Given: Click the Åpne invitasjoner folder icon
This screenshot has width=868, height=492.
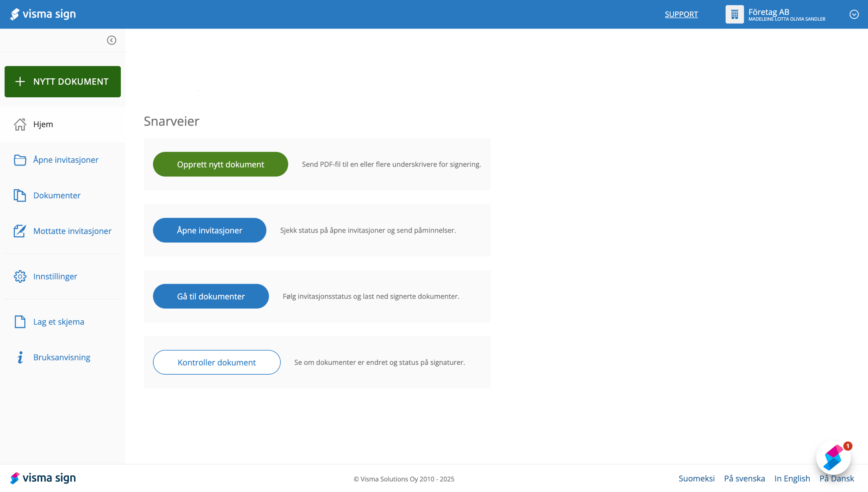Looking at the screenshot, I should pos(20,160).
